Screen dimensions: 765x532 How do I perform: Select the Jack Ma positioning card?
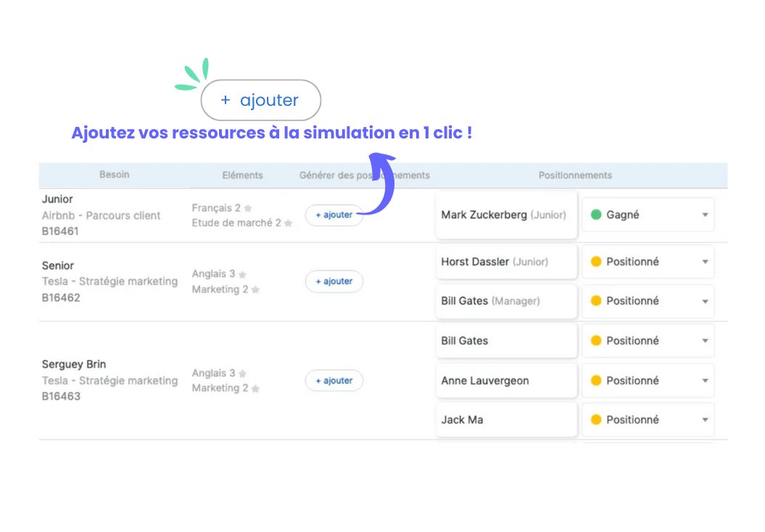pyautogui.click(x=506, y=420)
